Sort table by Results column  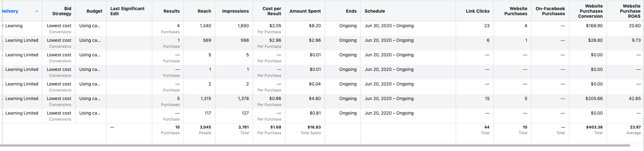pyautogui.click(x=171, y=11)
